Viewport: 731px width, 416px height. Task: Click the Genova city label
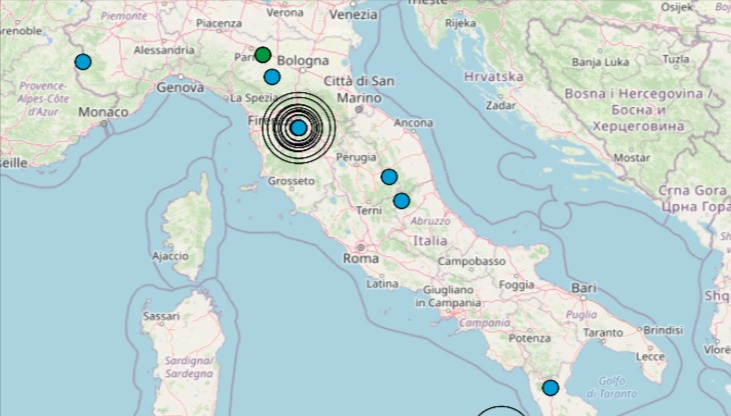click(x=180, y=87)
